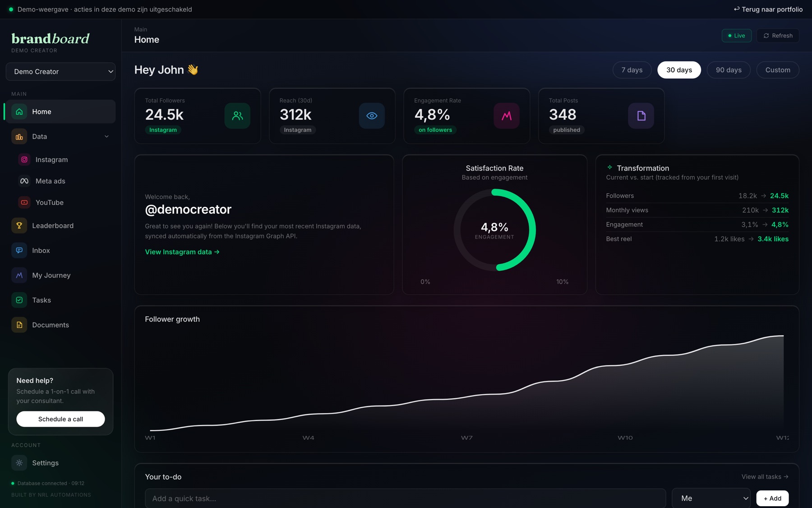The width and height of the screenshot is (812, 508).
Task: Click the W10 axis label
Action: pos(625,438)
